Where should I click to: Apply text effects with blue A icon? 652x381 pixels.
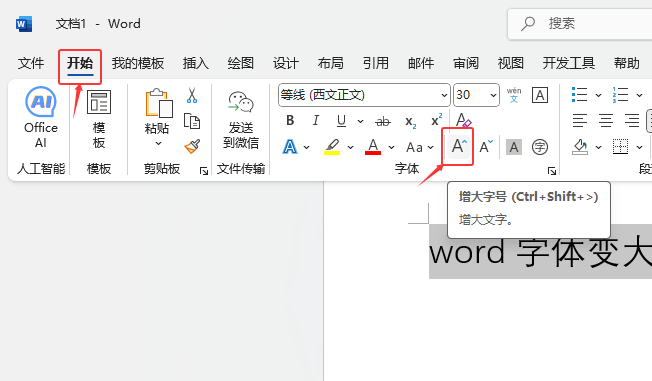[x=290, y=147]
